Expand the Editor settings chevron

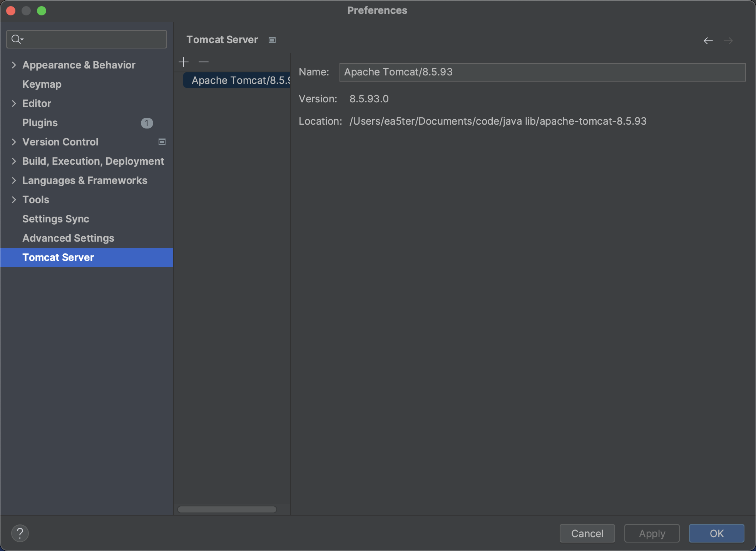coord(14,104)
